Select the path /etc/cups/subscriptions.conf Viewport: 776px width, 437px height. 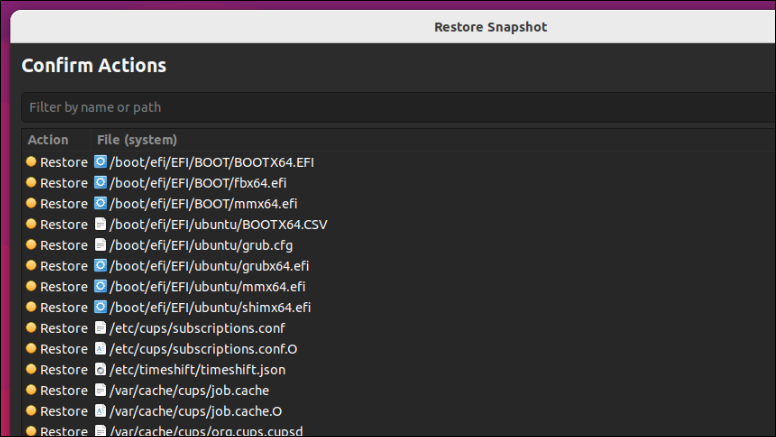[x=197, y=329]
